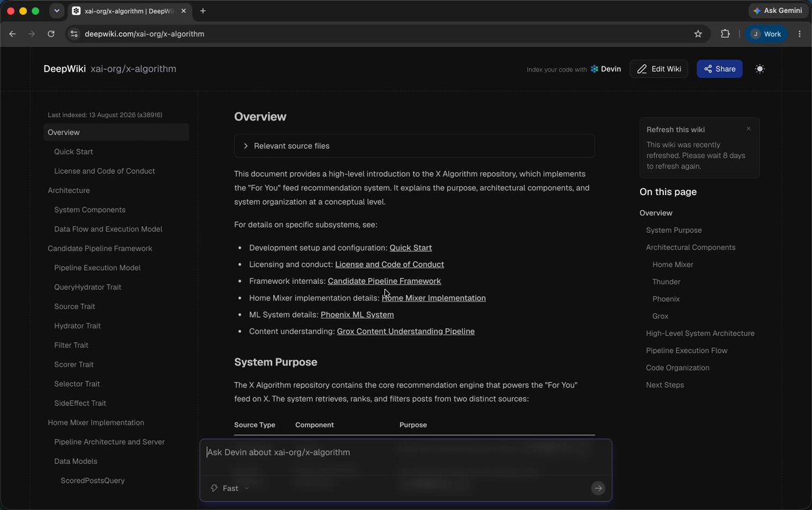Screen dimensions: 812x510
Task: Open Edit Wiki
Action: click(x=659, y=69)
